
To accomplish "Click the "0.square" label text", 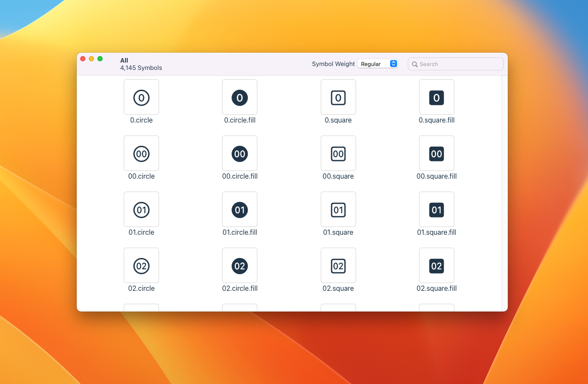I will pos(338,120).
